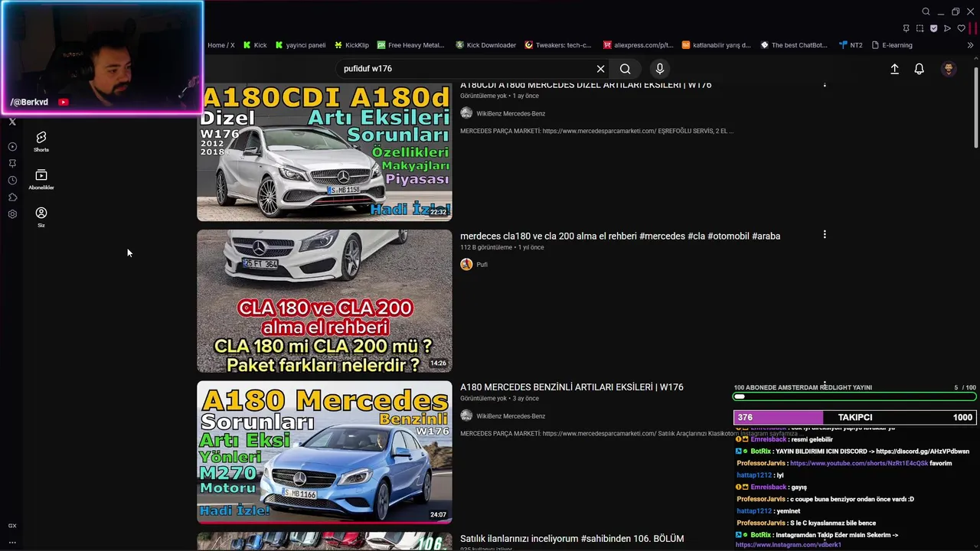
Task: Click the GX logo in the sidebar's lower section
Action: click(x=12, y=526)
